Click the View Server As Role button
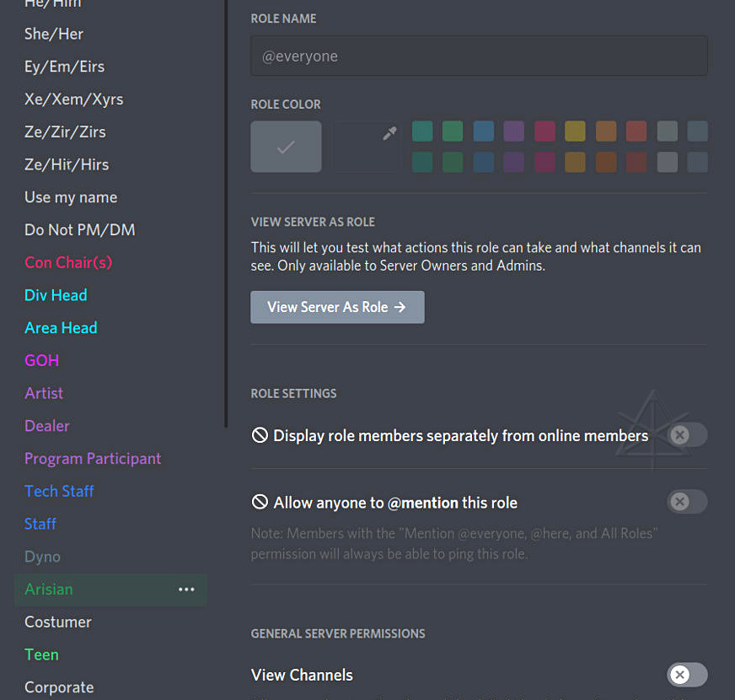 click(337, 307)
